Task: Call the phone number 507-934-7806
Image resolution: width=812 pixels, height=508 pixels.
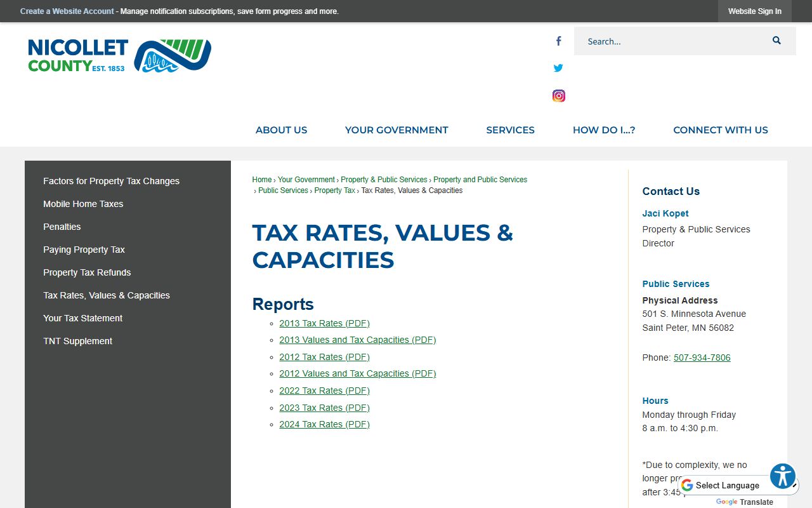Action: point(702,358)
